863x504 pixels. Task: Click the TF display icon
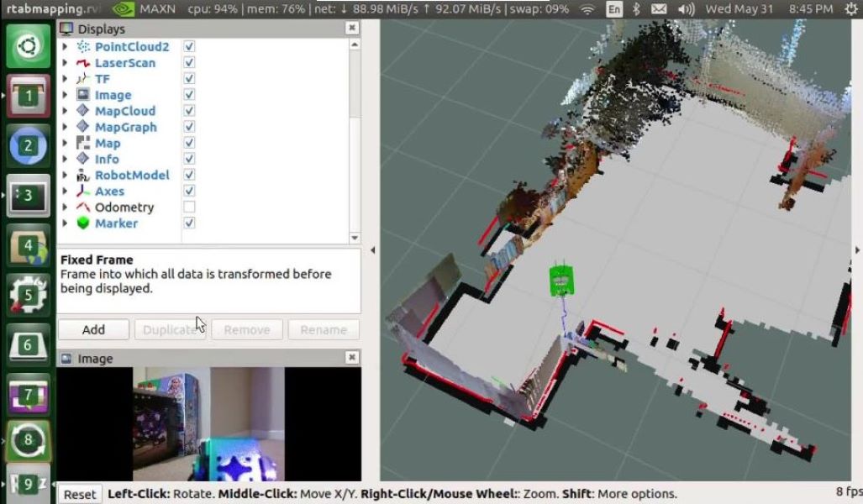point(83,79)
